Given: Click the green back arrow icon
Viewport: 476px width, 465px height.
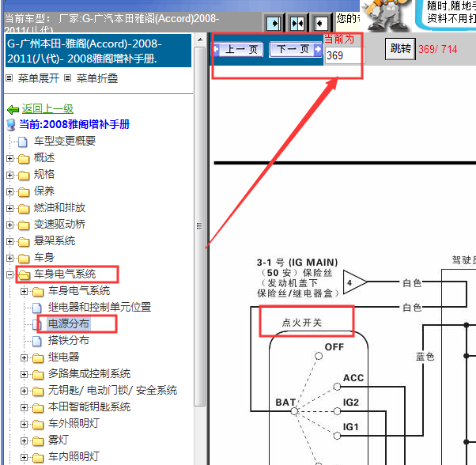Looking at the screenshot, I should coord(13,109).
